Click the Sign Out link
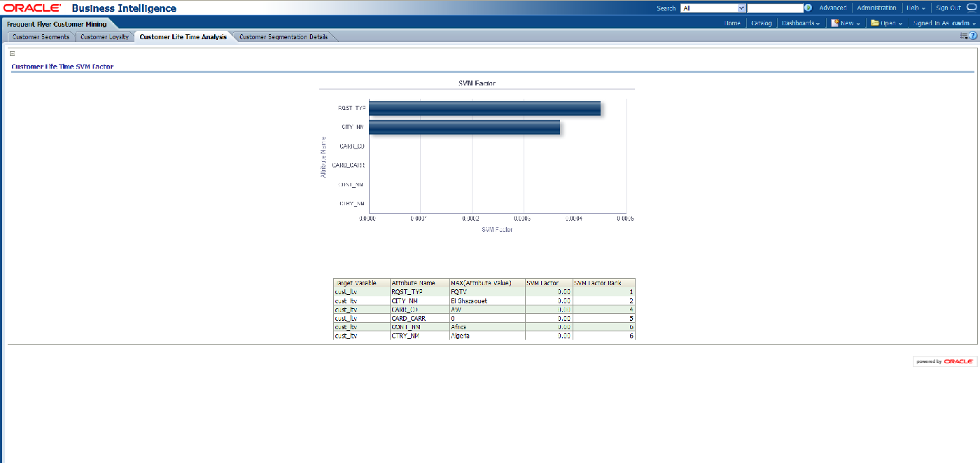The width and height of the screenshot is (980, 463). point(948,8)
